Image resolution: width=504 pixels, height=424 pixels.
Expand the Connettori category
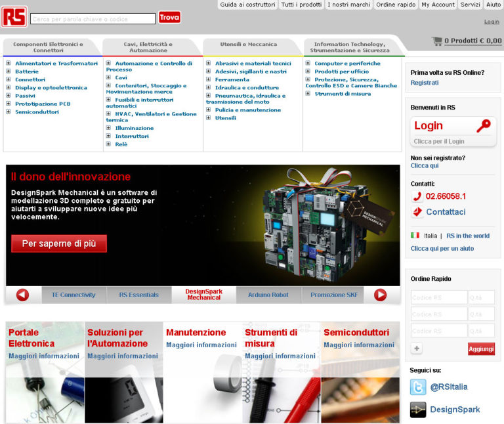click(9, 79)
